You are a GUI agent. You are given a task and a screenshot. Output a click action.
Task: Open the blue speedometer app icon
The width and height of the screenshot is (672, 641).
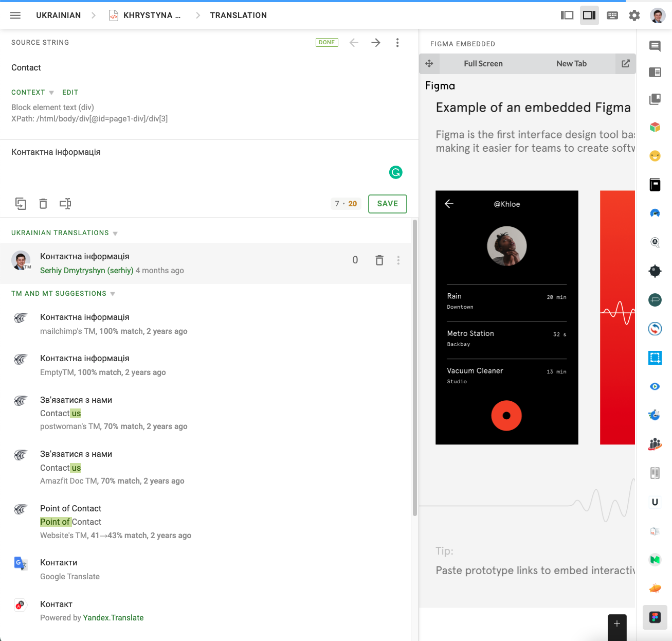655,213
